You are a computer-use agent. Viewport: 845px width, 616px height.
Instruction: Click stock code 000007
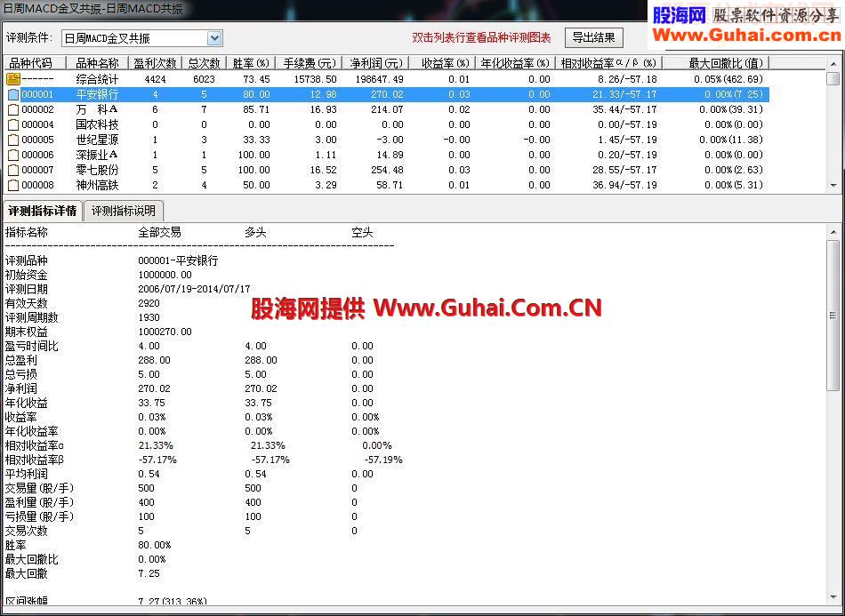click(37, 170)
